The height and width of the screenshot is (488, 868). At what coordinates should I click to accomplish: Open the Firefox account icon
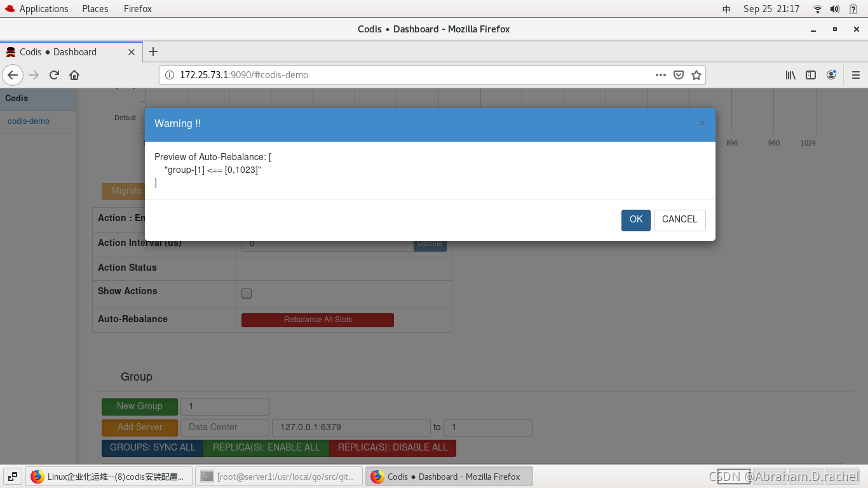[831, 75]
